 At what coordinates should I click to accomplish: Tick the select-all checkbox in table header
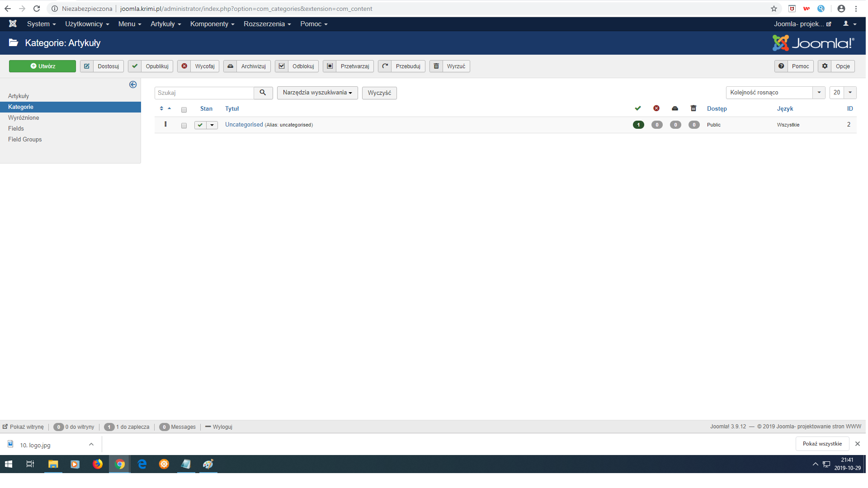pyautogui.click(x=184, y=110)
